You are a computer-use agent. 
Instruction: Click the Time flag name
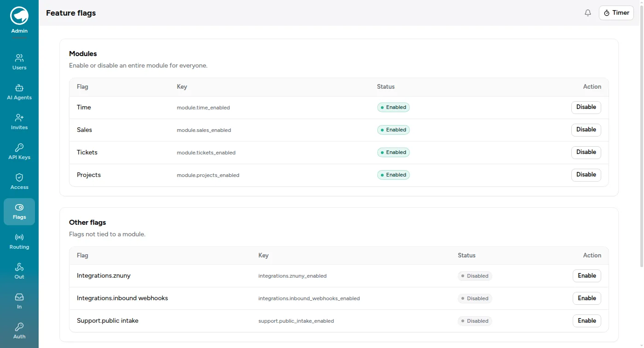coord(84,107)
